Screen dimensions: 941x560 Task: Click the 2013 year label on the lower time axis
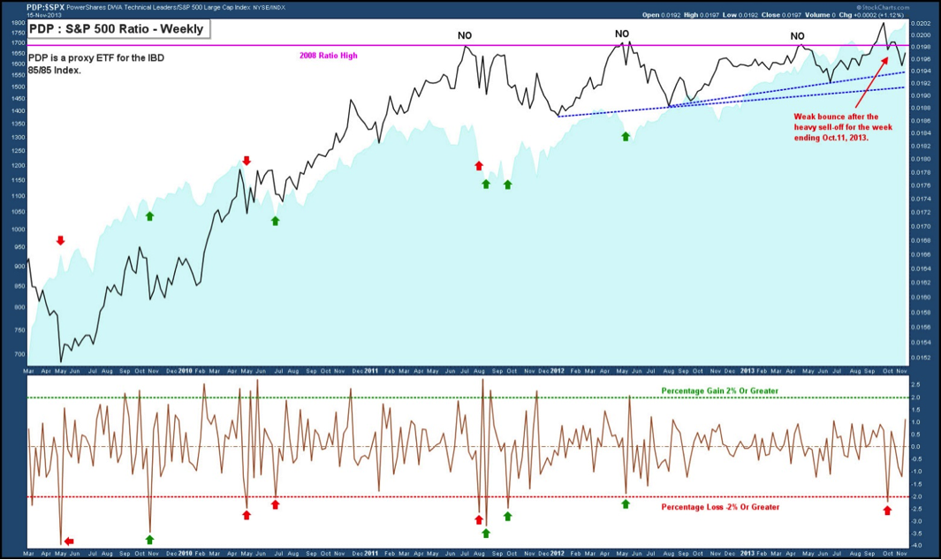(x=747, y=554)
